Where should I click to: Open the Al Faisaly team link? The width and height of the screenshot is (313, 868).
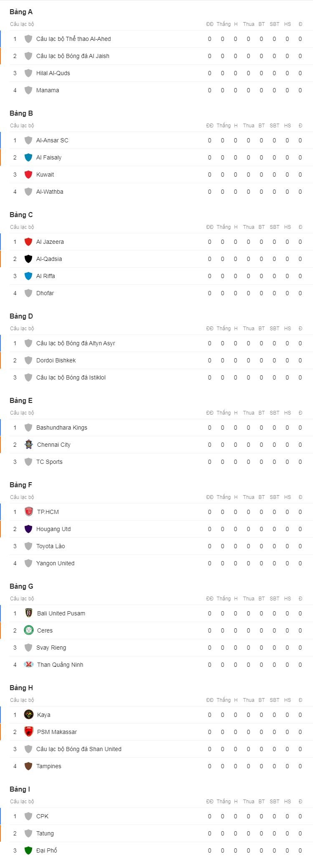coord(49,157)
